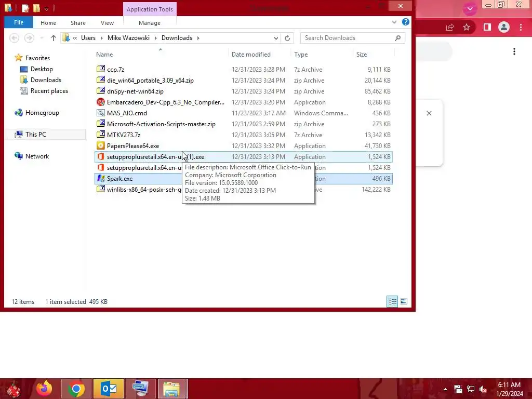532x399 pixels.
Task: Click the 142,222 KB size cell
Action: tap(376, 189)
